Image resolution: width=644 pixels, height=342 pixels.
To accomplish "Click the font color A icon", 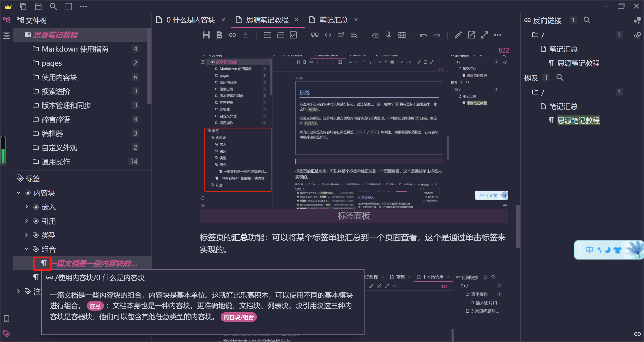I will [246, 35].
